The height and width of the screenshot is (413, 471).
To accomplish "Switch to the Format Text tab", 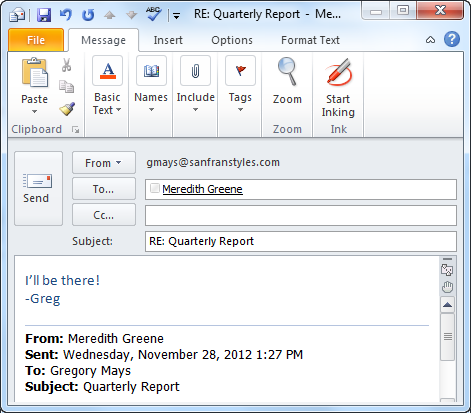I will (310, 40).
